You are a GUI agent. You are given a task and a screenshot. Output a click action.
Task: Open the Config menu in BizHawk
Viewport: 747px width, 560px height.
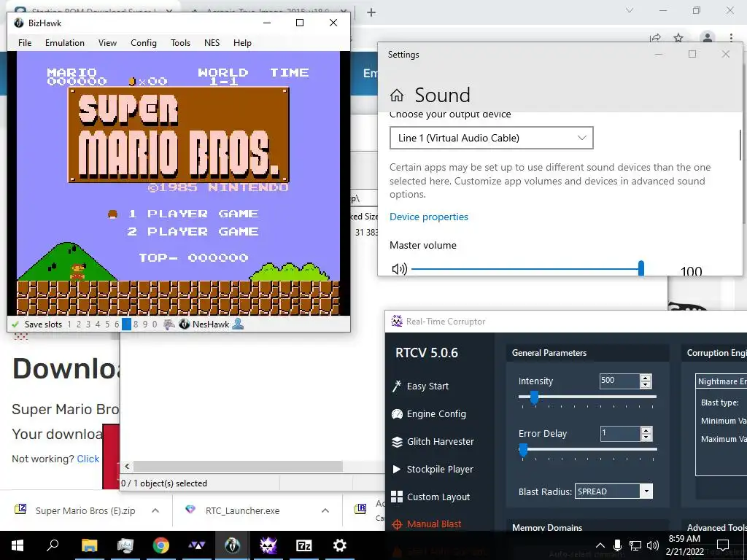click(144, 43)
